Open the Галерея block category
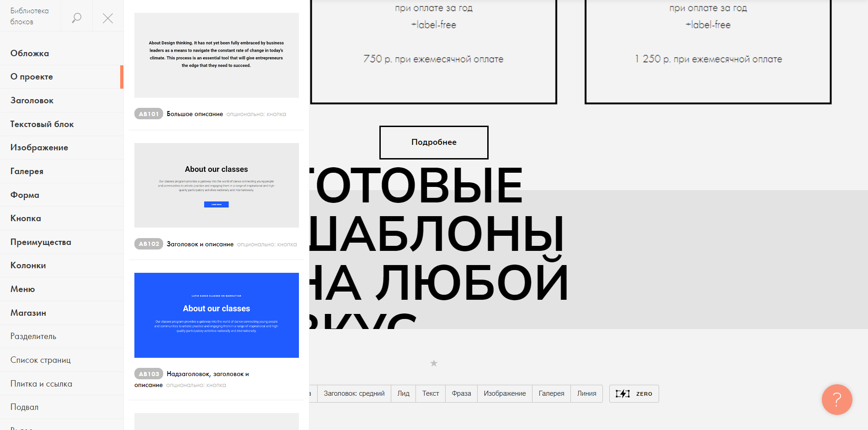 tap(62, 171)
